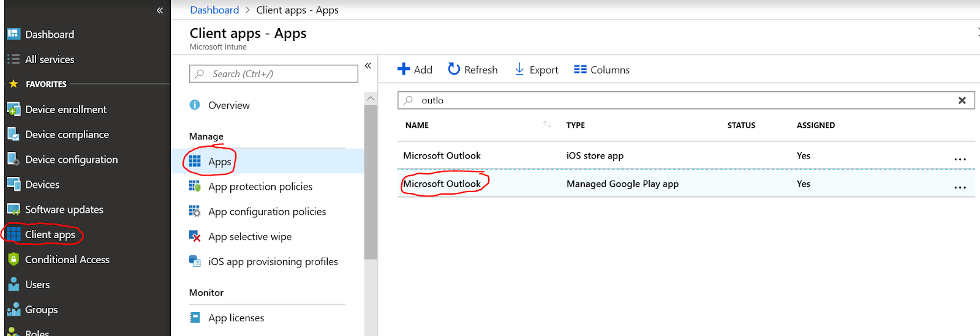Open Overview in Intune menu
The height and width of the screenshot is (336, 980).
[x=229, y=105]
